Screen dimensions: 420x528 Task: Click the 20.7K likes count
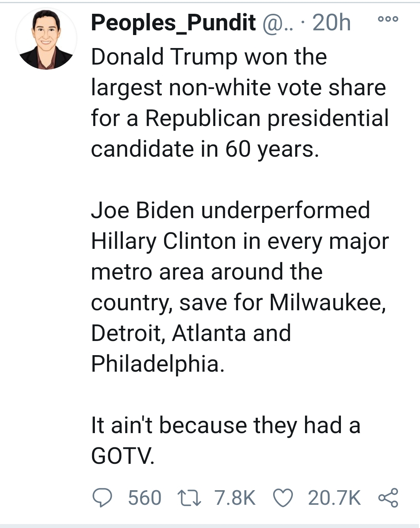(334, 498)
